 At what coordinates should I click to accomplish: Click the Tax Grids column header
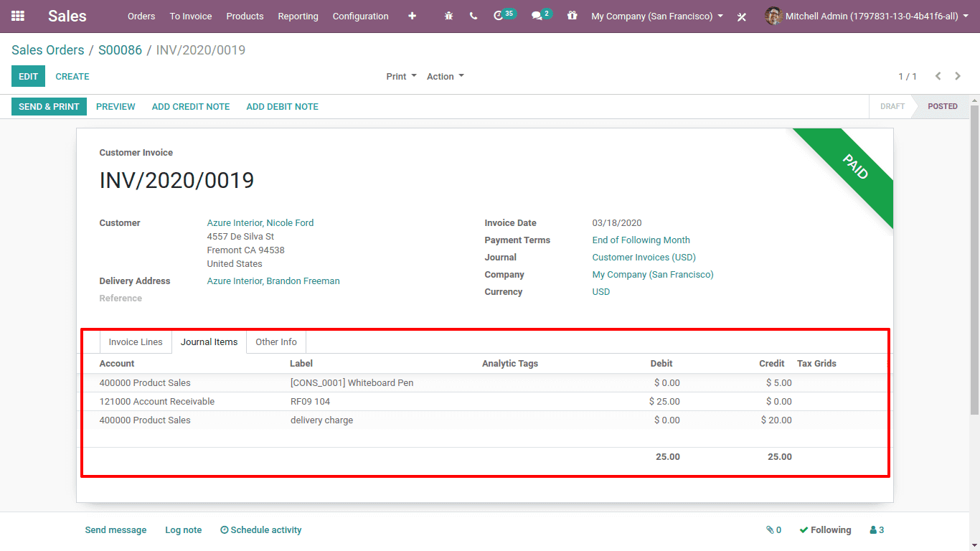pyautogui.click(x=816, y=364)
